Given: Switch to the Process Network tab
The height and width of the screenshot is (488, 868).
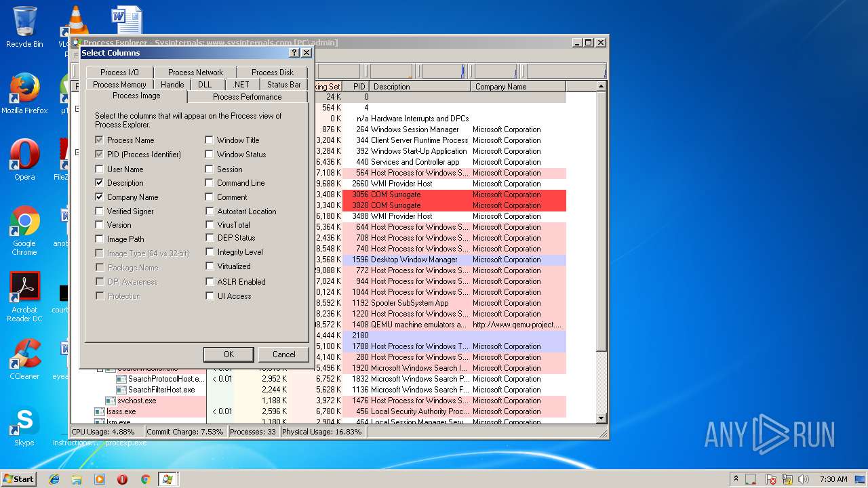Looking at the screenshot, I should click(x=195, y=72).
